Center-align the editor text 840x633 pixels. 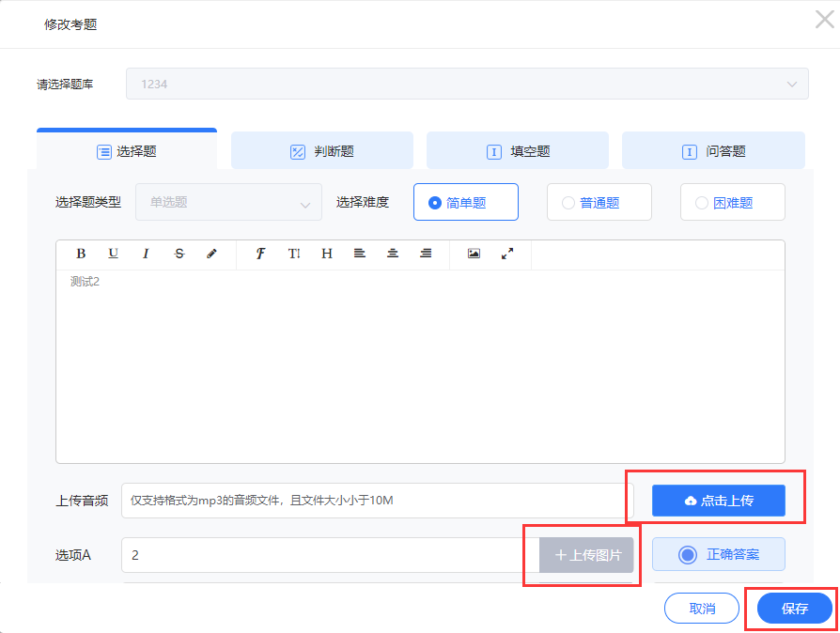[x=393, y=254]
